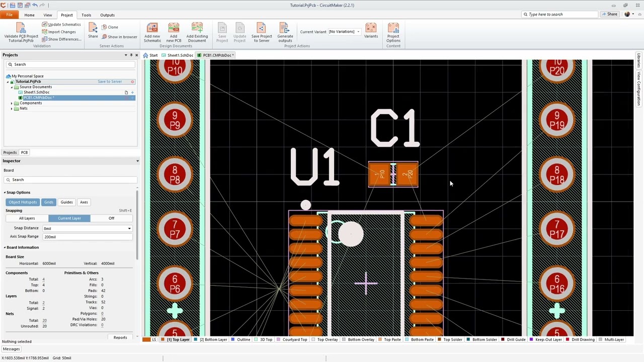Click the Import Changes command
644x362 pixels.
pos(59,32)
